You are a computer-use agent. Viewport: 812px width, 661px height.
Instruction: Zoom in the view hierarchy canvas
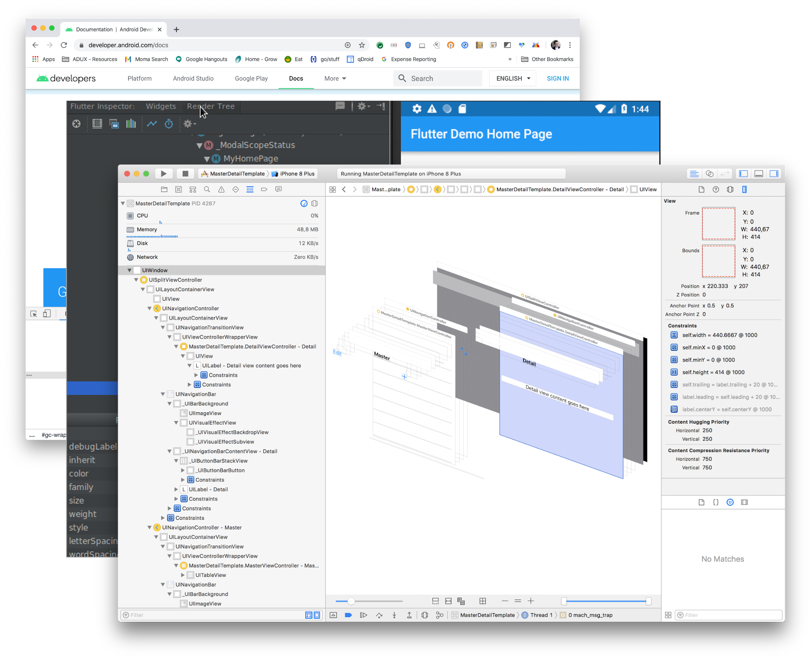point(531,601)
